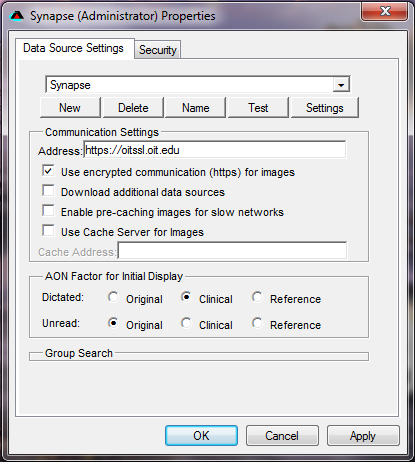Enable pre-caching images for slow networks
This screenshot has width=415, height=462.
[48, 211]
